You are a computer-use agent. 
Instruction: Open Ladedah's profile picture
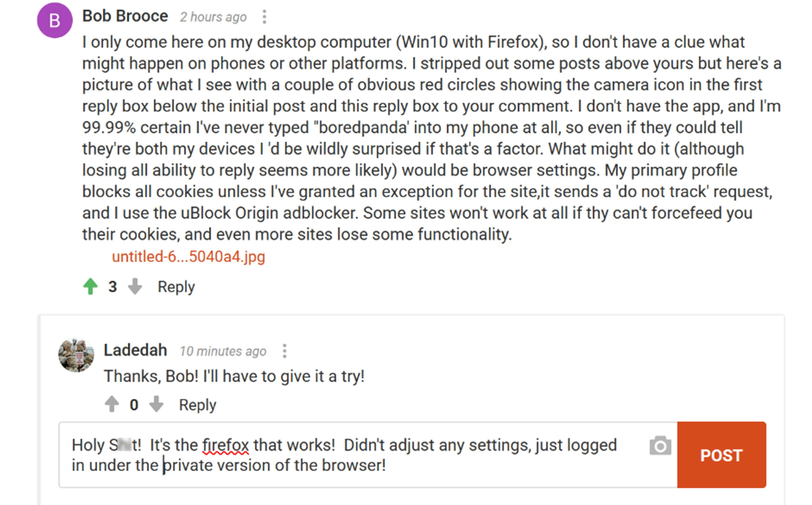pyautogui.click(x=76, y=355)
